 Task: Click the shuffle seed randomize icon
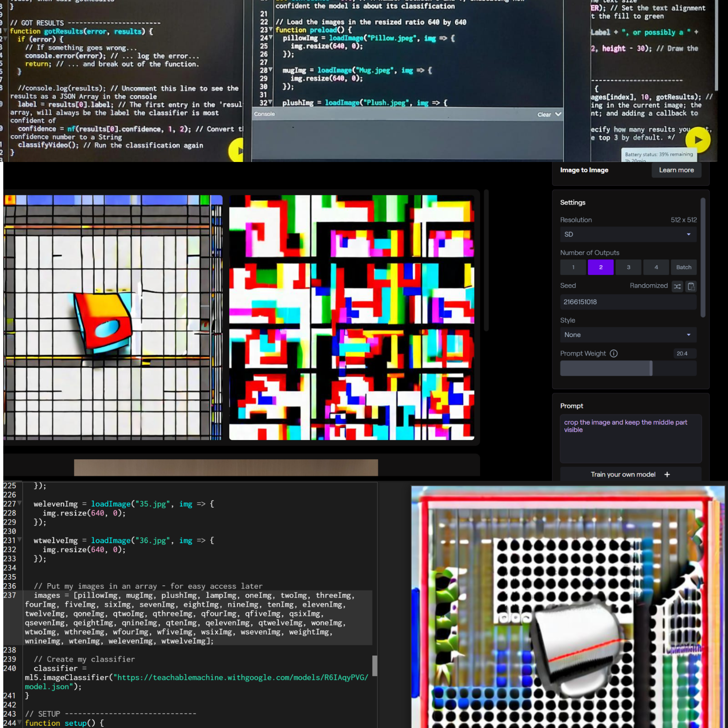click(x=677, y=286)
